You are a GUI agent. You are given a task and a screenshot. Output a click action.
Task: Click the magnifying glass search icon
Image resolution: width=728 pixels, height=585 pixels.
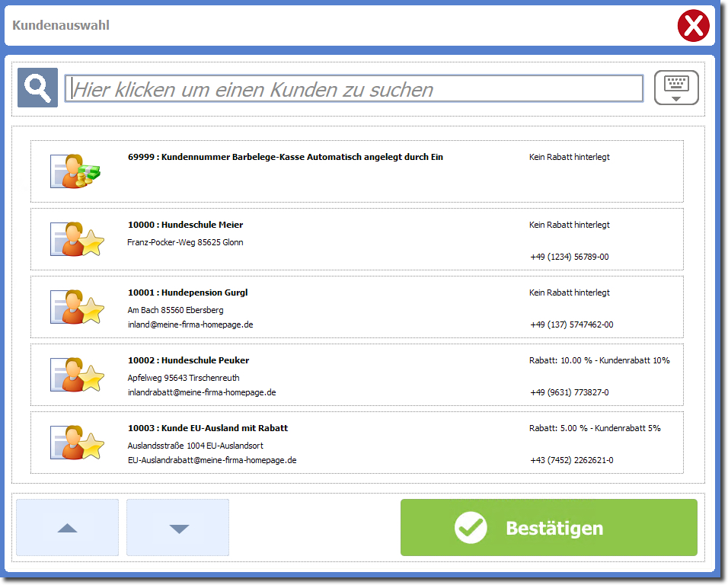pyautogui.click(x=37, y=88)
